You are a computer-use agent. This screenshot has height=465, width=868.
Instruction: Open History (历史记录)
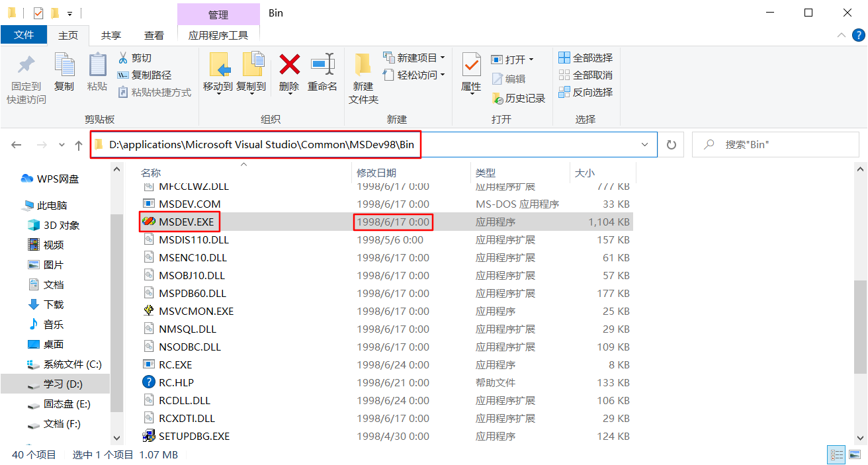coord(519,99)
